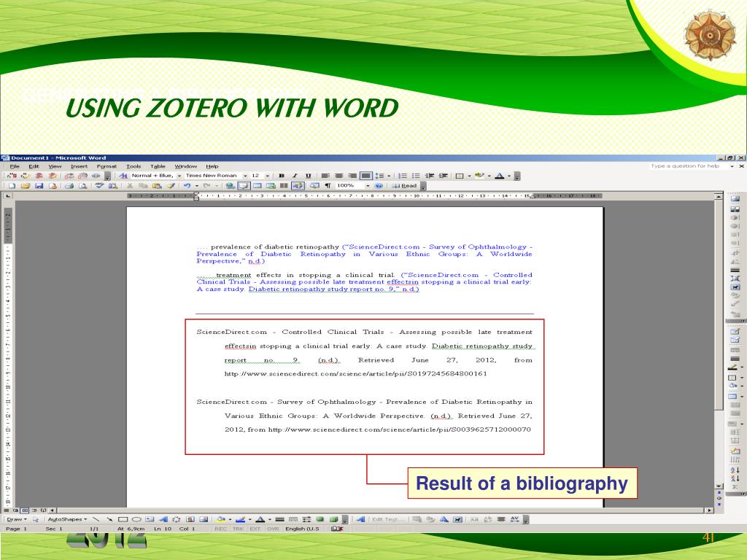747x560 pixels.
Task: Click the Print icon in the Standard toolbar
Action: [x=69, y=186]
